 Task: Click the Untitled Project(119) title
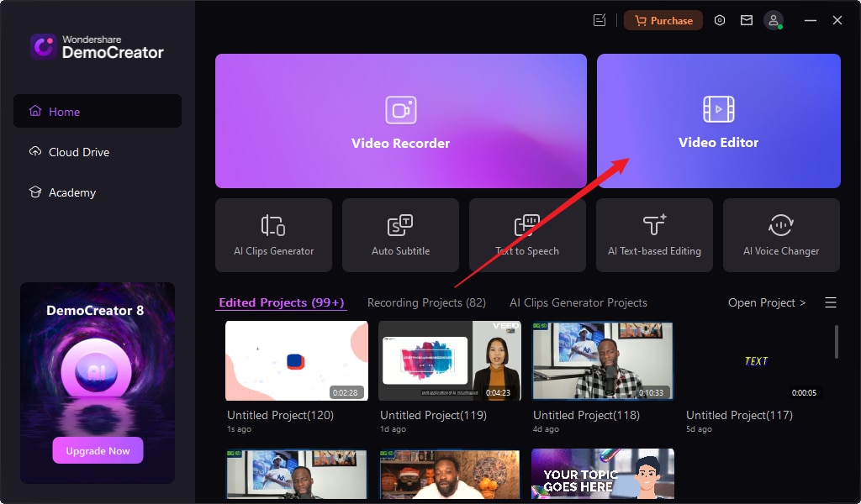click(433, 415)
